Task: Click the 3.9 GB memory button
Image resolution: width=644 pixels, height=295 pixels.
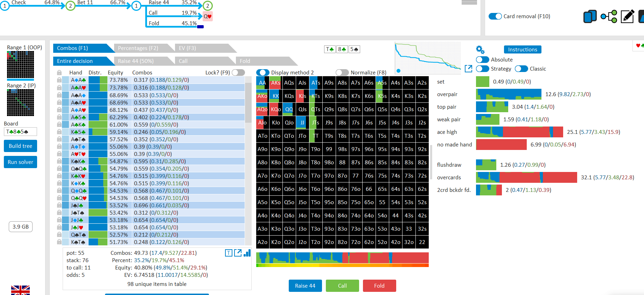Action: [x=21, y=227]
